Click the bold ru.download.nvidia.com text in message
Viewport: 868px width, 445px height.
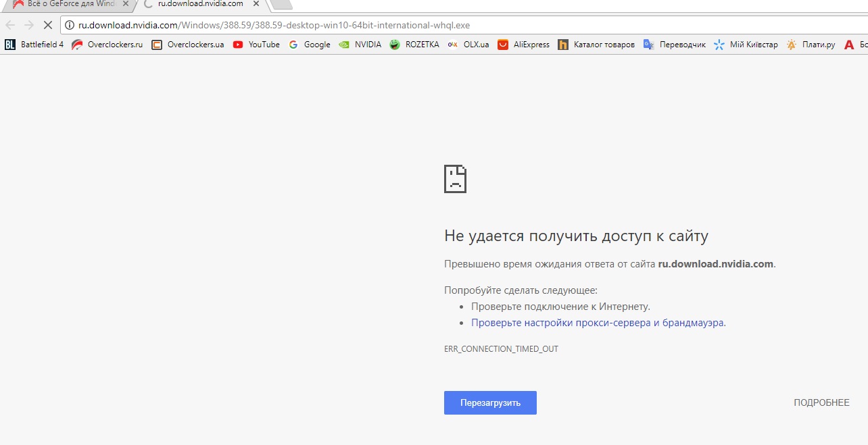coord(715,264)
